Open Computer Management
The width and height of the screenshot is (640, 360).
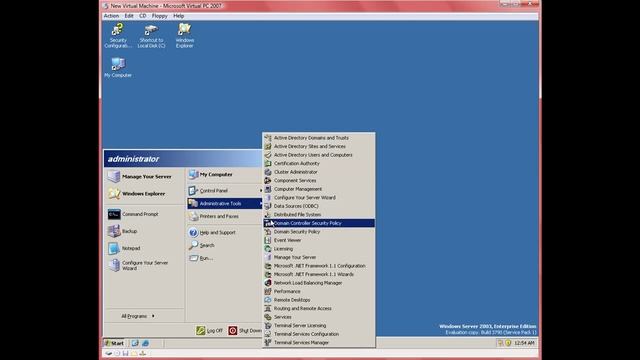click(x=319, y=189)
